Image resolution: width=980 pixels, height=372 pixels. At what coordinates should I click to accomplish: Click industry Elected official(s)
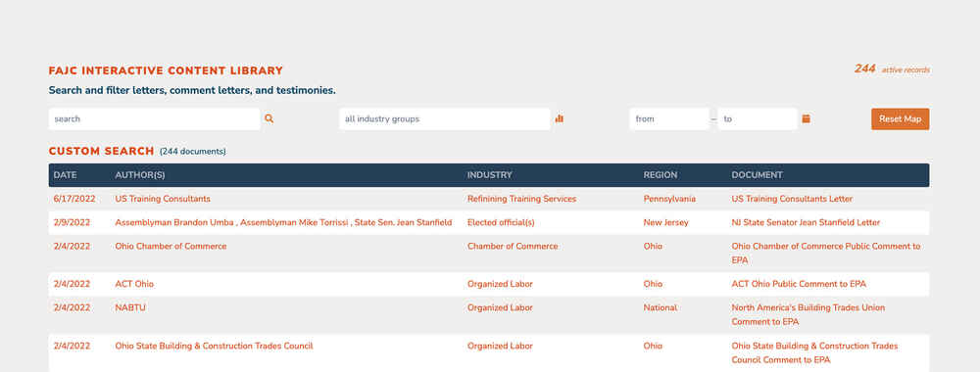(501, 223)
